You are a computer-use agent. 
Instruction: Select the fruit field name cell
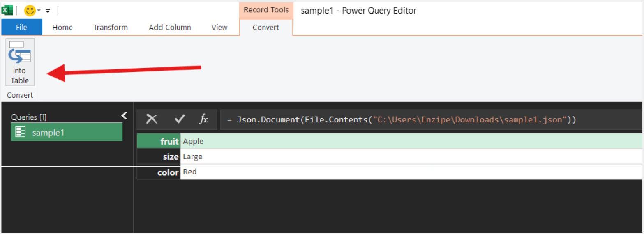pyautogui.click(x=159, y=141)
